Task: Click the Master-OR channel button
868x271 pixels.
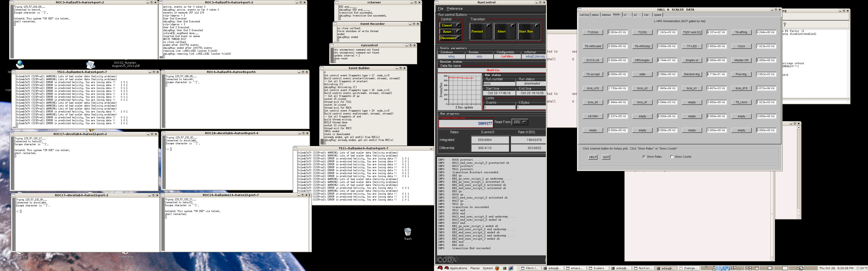Action: pos(741,60)
